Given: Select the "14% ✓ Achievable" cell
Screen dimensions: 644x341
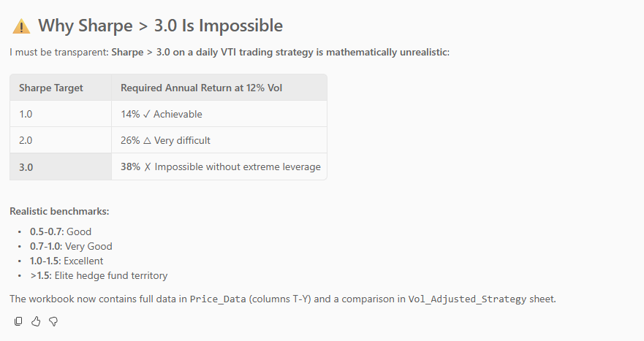Looking at the screenshot, I should 162,114.
